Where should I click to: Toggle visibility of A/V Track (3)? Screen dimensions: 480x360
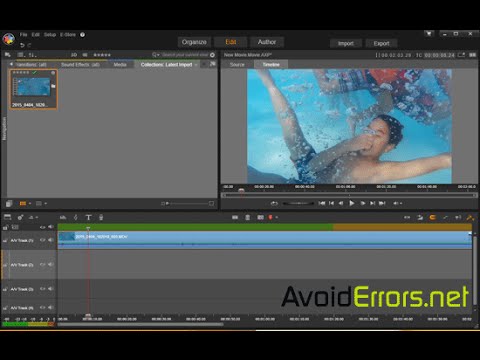pos(42,289)
